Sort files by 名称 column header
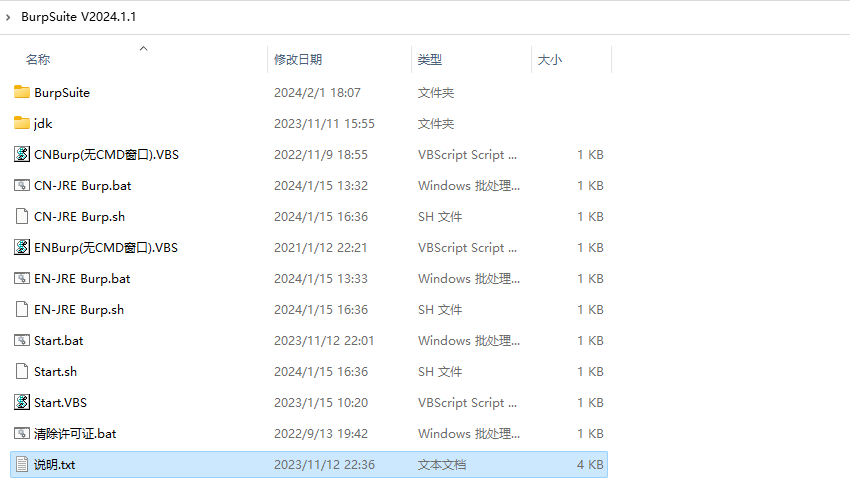This screenshot has width=850, height=479. (38, 60)
